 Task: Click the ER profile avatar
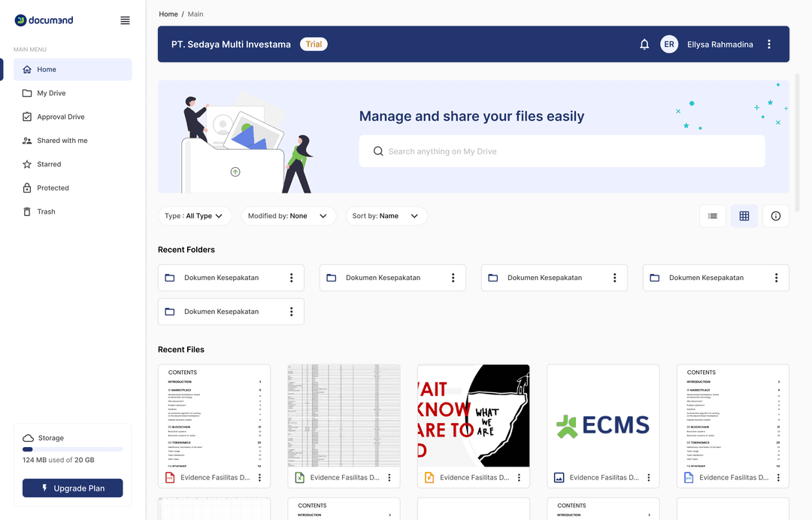click(x=668, y=44)
